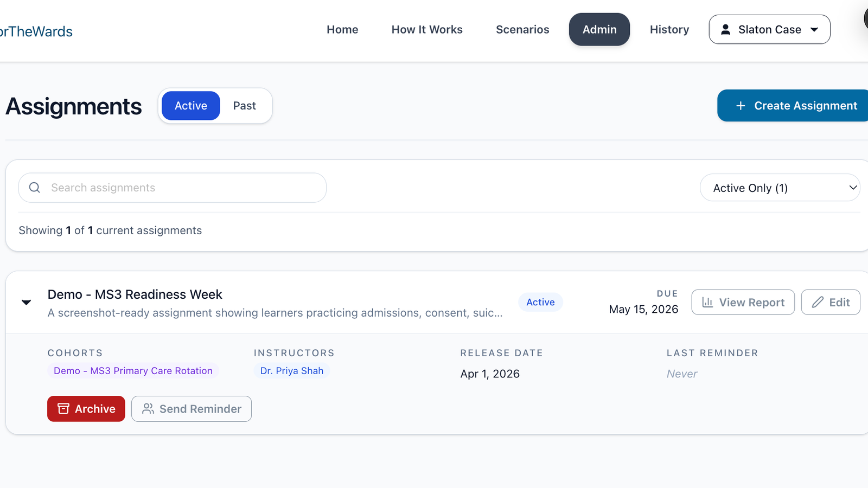Switch the filter to Past assignments
This screenshot has height=488, width=868.
click(x=245, y=106)
